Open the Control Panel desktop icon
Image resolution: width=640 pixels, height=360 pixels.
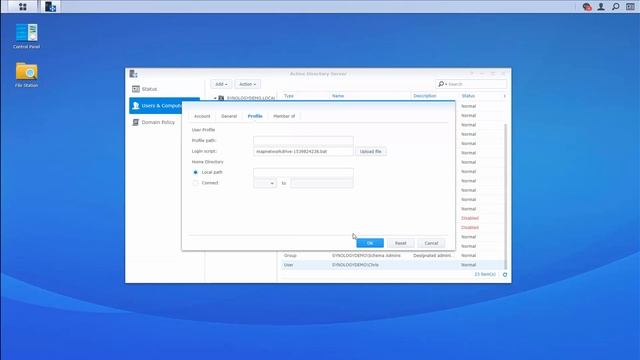pos(27,36)
